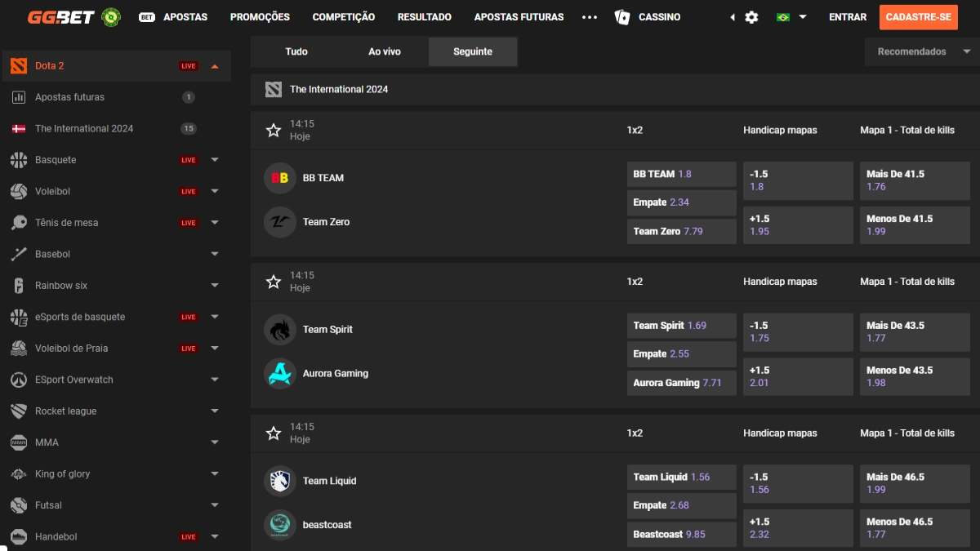Collapse the top bar with left arrow
This screenshot has height=551, width=980.
(732, 17)
